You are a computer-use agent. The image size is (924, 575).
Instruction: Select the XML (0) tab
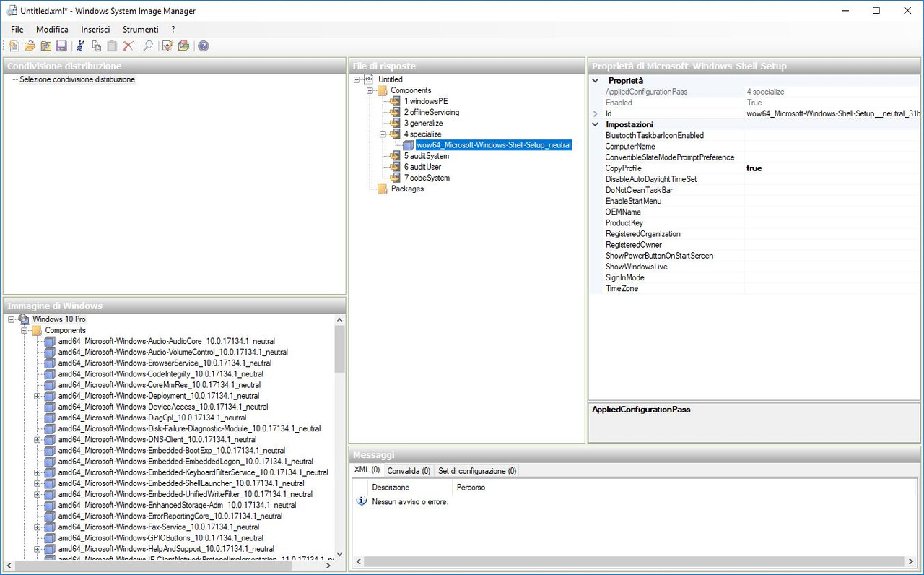(x=367, y=470)
